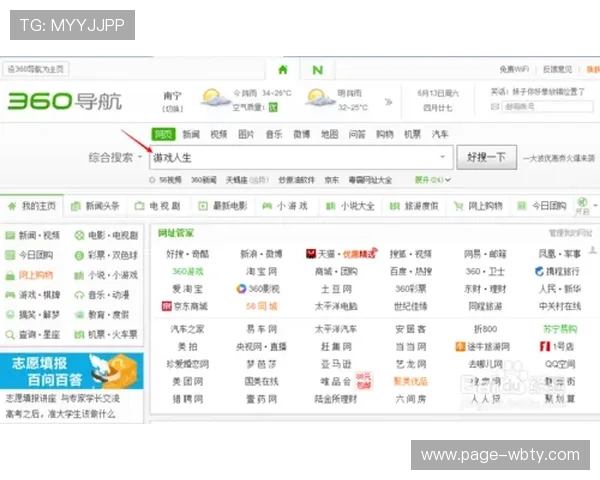Click the shopping bag icon beside 网上购物 sidebar
Viewport: 600px width, 480px height.
pyautogui.click(x=10, y=275)
